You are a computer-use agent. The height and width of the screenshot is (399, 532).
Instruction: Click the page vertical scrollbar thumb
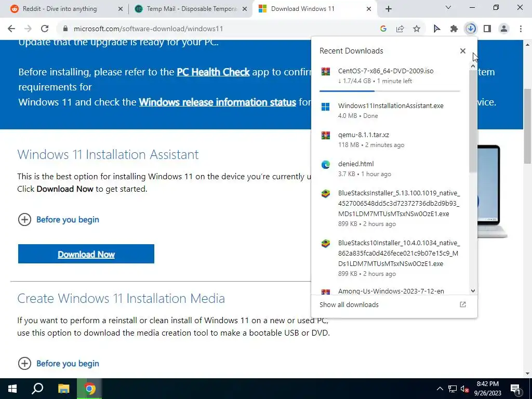coord(528,126)
